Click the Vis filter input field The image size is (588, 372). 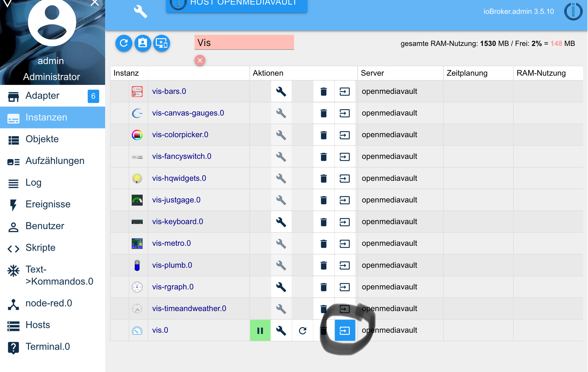point(244,43)
